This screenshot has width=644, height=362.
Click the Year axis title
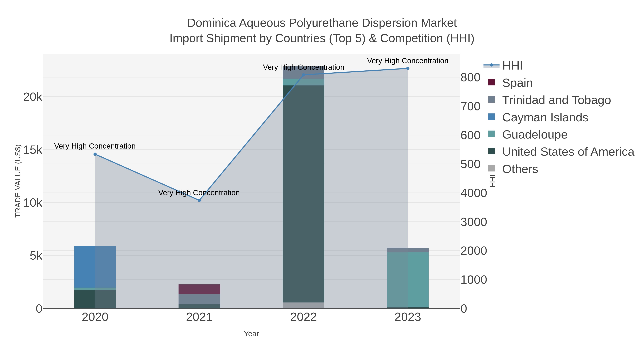[x=252, y=334]
